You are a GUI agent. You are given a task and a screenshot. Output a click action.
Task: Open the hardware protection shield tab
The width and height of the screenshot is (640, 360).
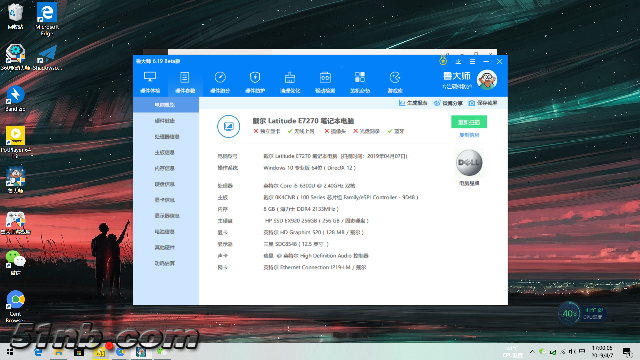click(x=255, y=82)
